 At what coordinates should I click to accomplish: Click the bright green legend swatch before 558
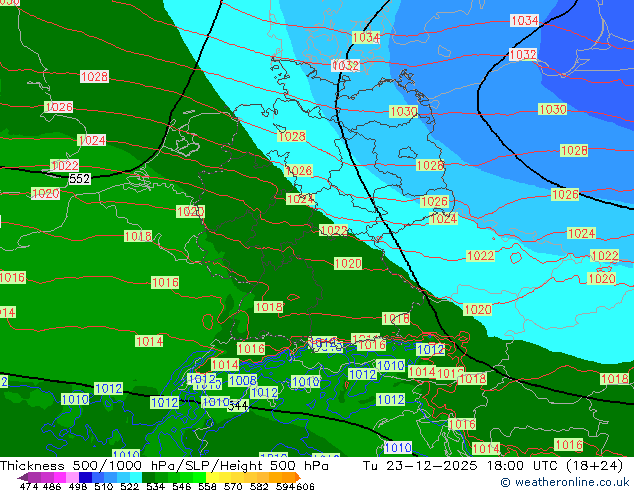tap(200, 477)
